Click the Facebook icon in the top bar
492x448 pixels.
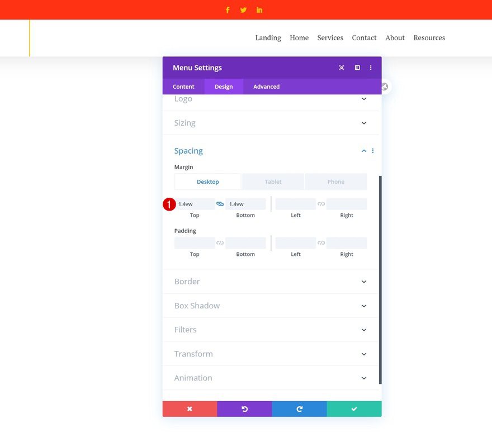(x=228, y=9)
